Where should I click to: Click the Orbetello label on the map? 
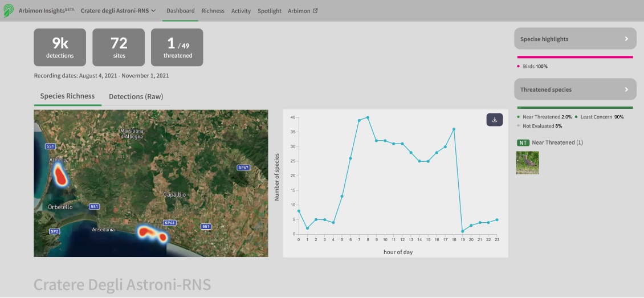(60, 207)
